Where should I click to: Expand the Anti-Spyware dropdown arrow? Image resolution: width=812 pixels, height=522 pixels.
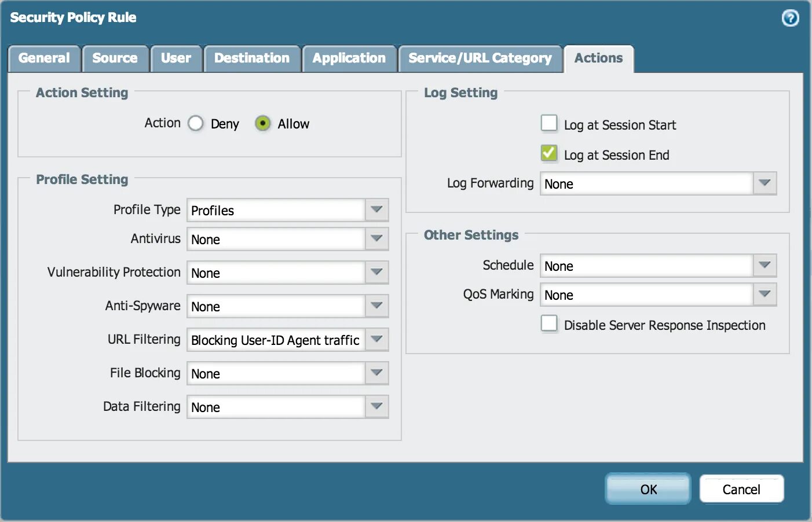[376, 306]
